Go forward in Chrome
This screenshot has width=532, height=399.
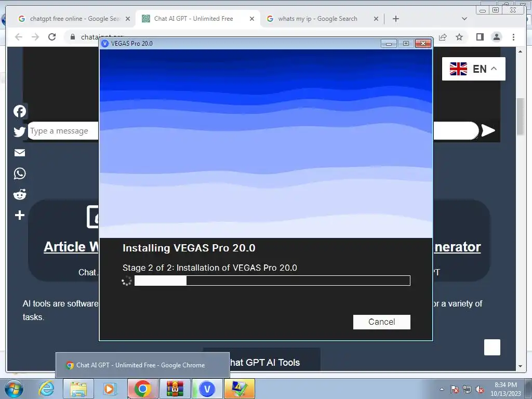(x=35, y=37)
